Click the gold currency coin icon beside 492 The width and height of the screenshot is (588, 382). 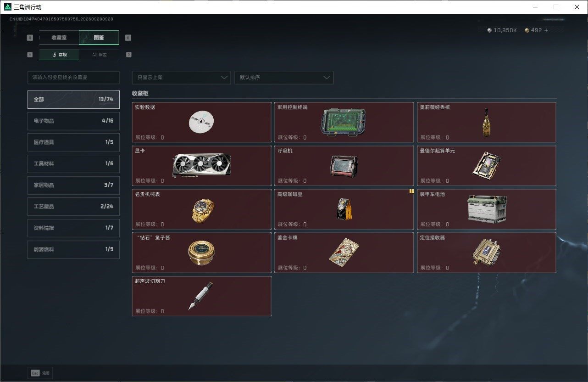point(527,30)
